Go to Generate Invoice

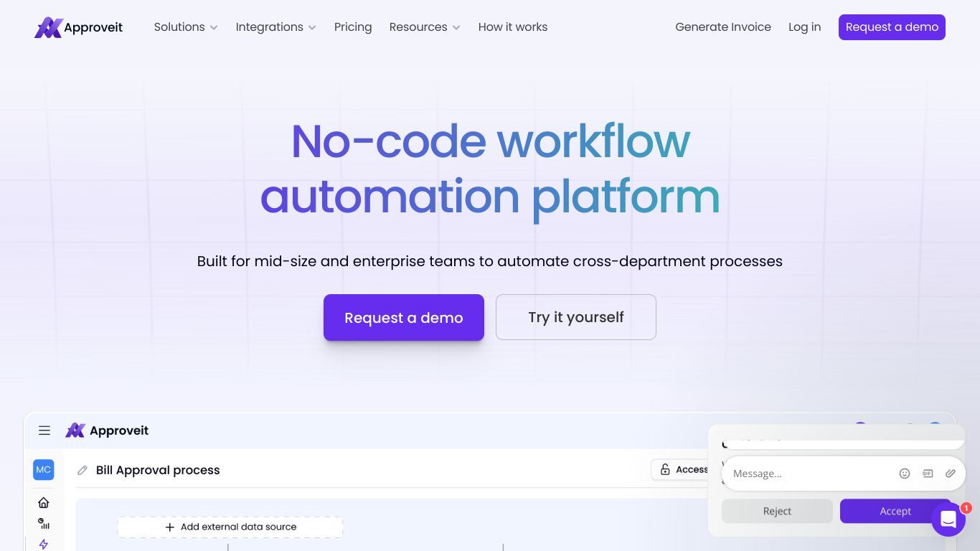(x=723, y=27)
